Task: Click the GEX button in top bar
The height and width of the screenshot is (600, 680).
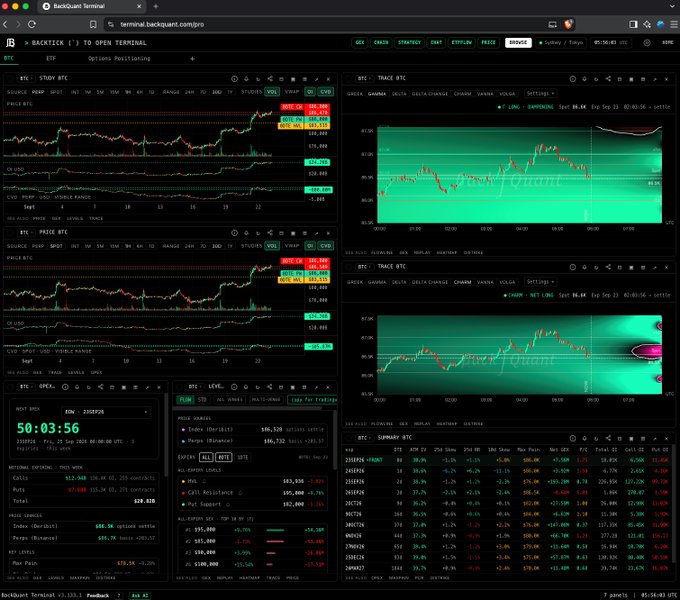Action: (360, 42)
